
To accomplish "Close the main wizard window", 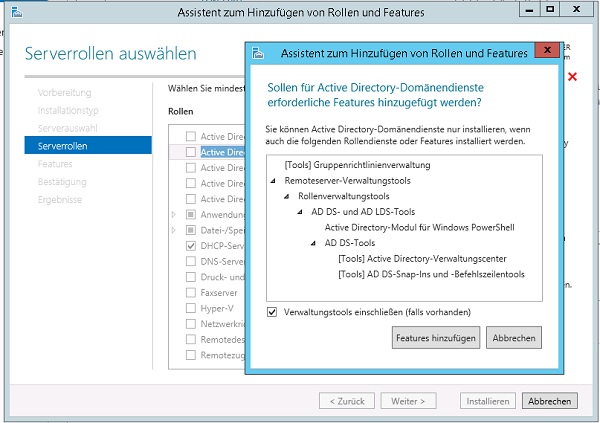I will tap(576, 10).
